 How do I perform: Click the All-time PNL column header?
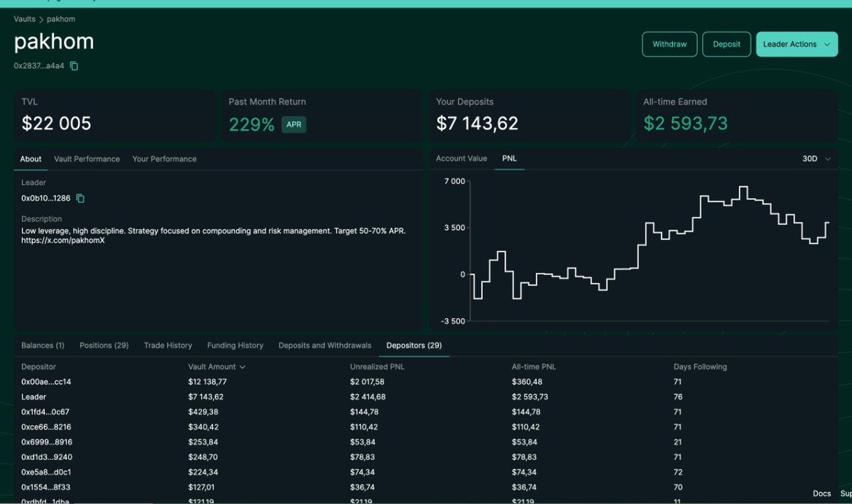[x=534, y=367]
